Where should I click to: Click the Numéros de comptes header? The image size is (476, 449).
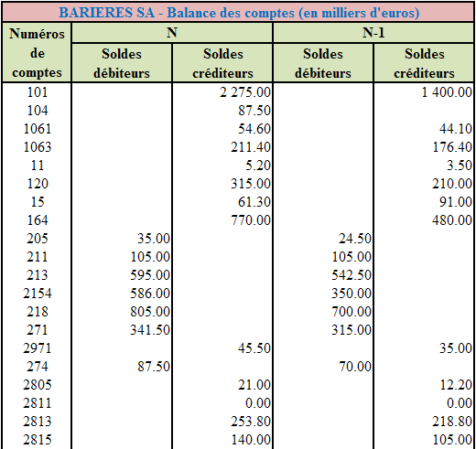(37, 53)
